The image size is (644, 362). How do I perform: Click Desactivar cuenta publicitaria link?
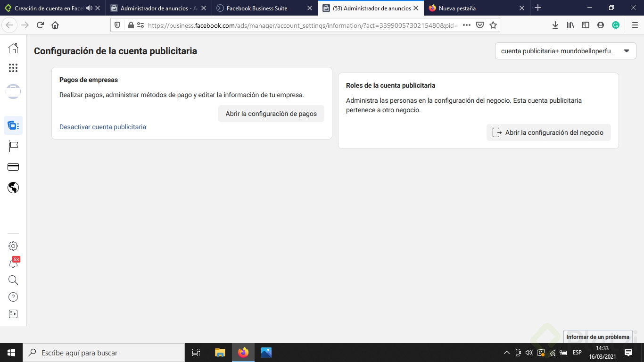tap(103, 127)
